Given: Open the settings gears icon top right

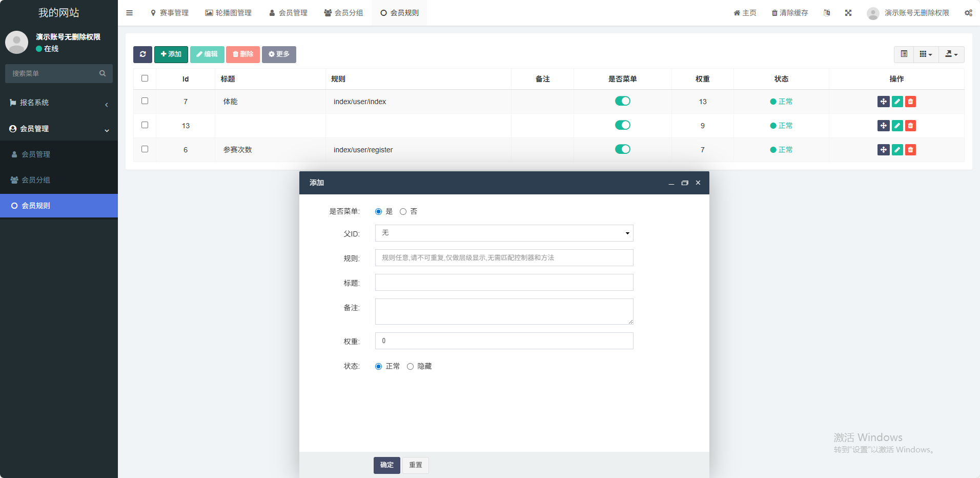Looking at the screenshot, I should (968, 13).
